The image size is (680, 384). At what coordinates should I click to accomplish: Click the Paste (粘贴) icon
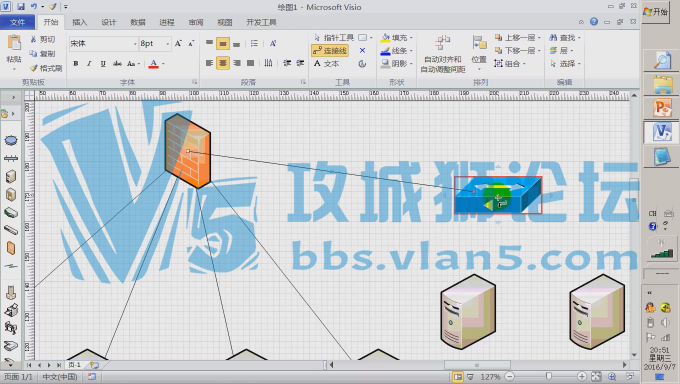pos(14,43)
